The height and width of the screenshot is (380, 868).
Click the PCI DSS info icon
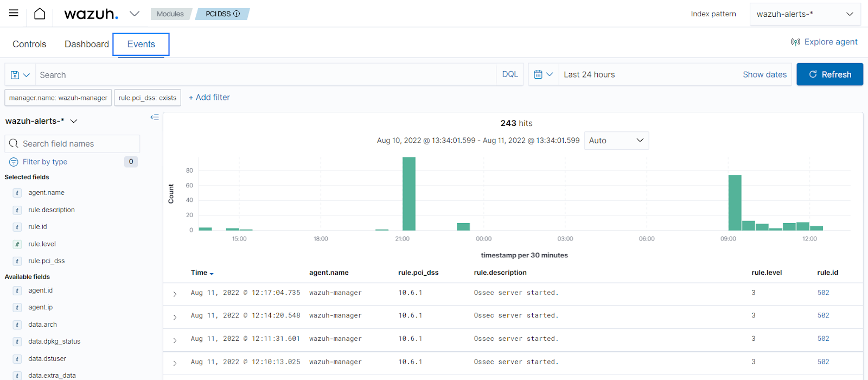pos(237,14)
